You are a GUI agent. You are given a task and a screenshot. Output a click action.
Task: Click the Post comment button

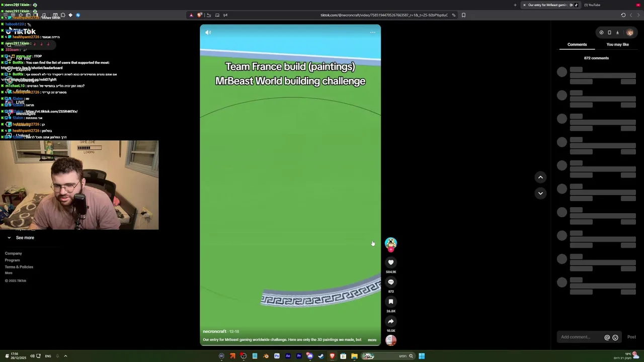(631, 337)
